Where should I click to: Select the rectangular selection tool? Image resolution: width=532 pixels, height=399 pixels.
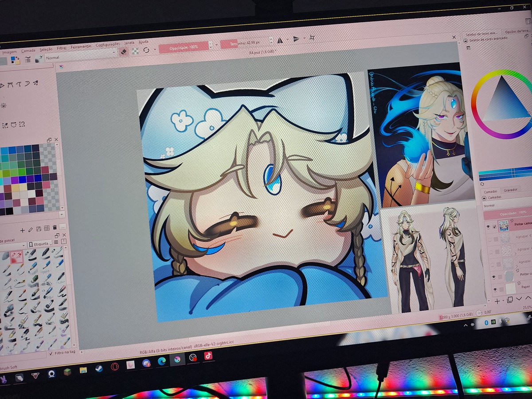pos(14,125)
